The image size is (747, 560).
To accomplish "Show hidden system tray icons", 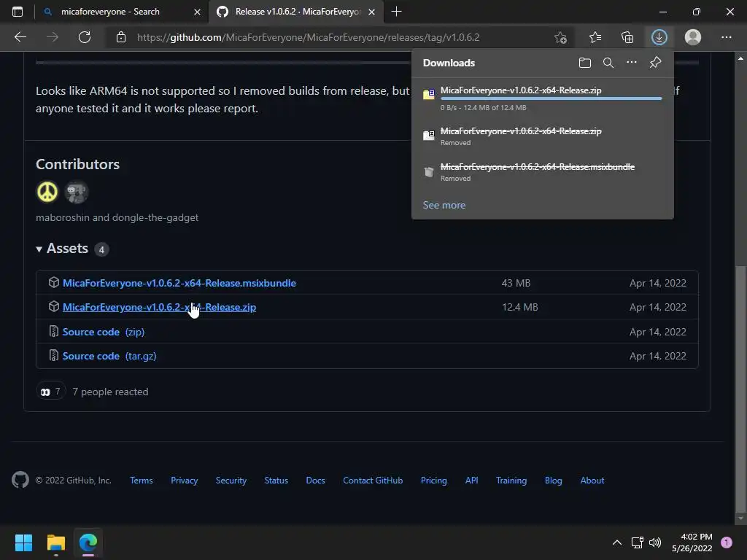I will point(617,542).
